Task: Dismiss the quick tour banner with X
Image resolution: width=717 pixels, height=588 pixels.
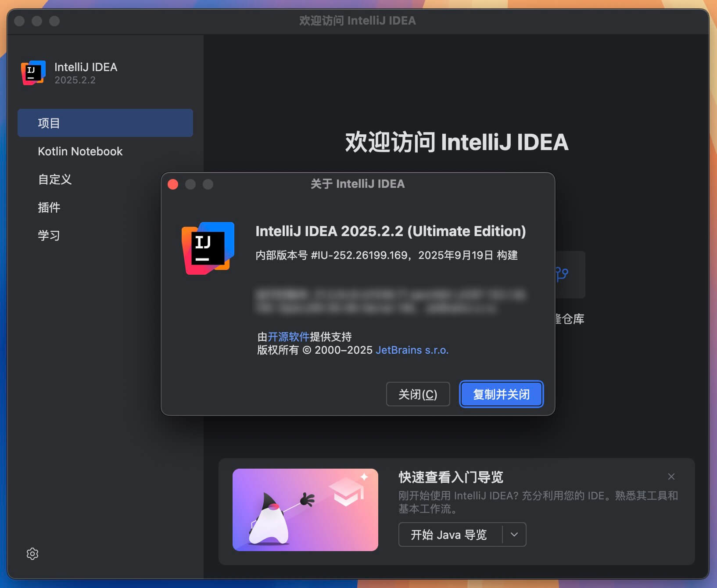Action: click(671, 477)
